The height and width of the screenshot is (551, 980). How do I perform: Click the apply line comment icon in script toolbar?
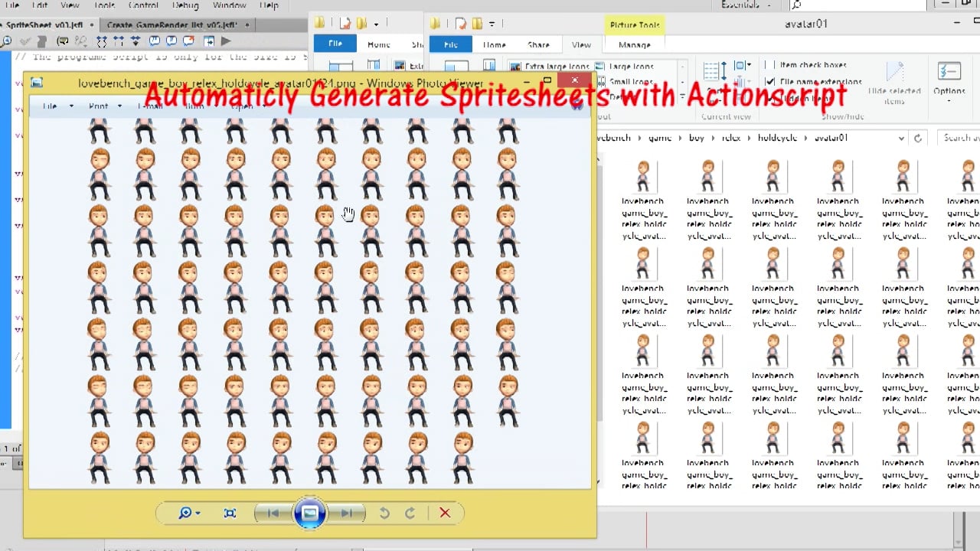click(171, 41)
